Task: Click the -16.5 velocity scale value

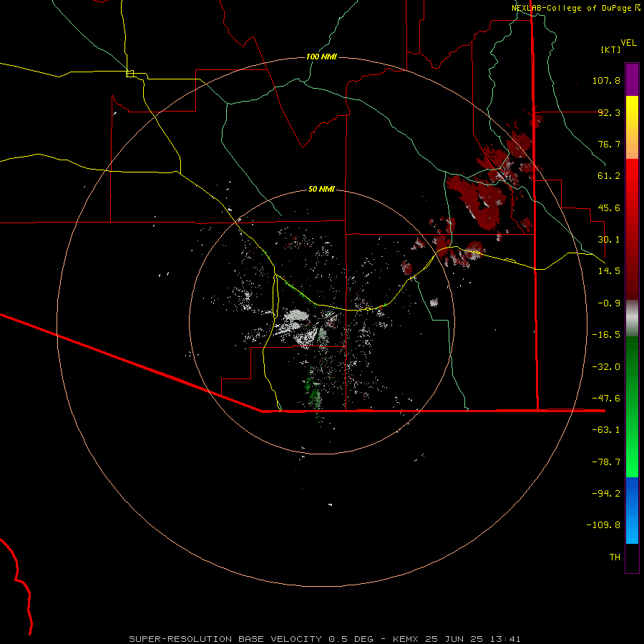Action: coord(606,335)
